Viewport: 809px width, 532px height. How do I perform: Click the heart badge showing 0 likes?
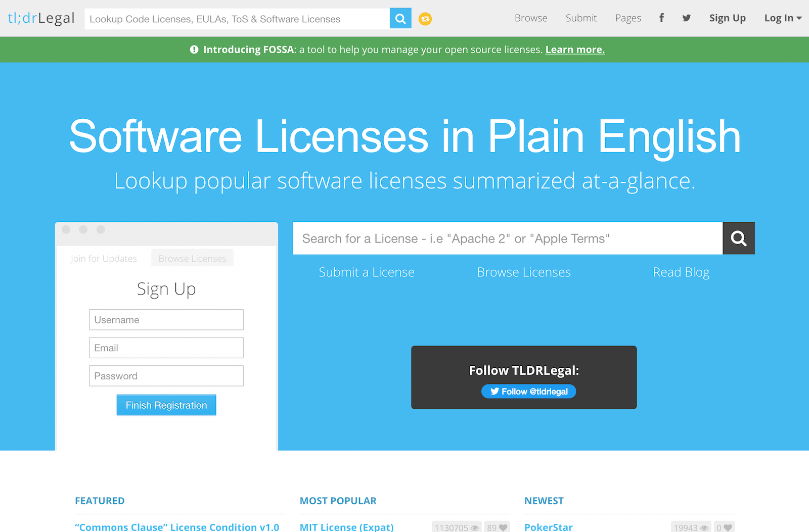[x=724, y=527]
